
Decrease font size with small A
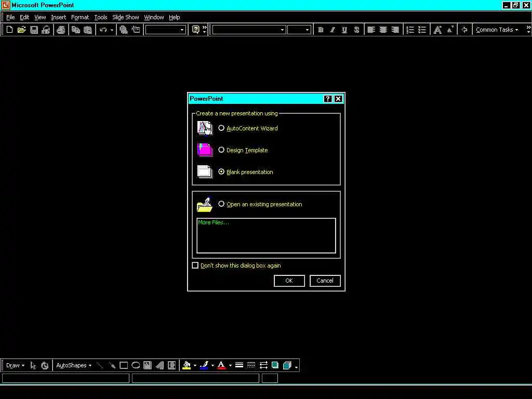[450, 30]
